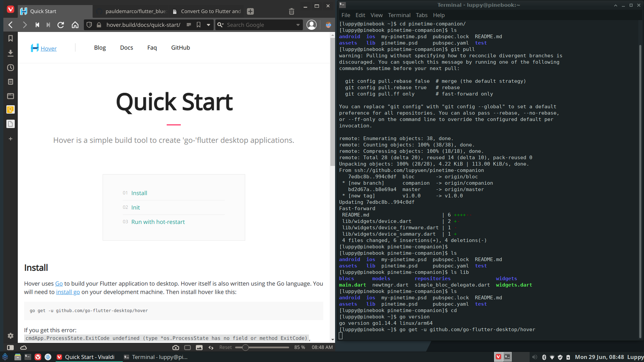Viewport: 644px width, 362px height.
Task: Bookmark this page from the address bar
Action: [198, 25]
